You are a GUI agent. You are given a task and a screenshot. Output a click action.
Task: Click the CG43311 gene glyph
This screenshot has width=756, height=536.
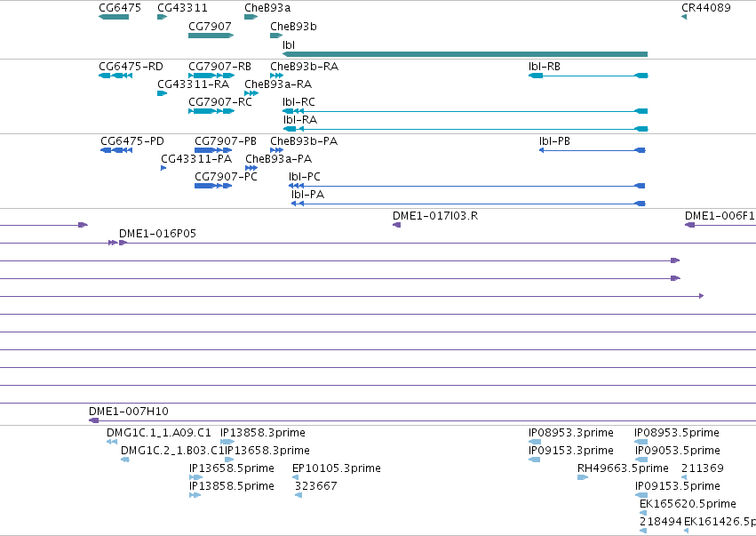pos(162,17)
